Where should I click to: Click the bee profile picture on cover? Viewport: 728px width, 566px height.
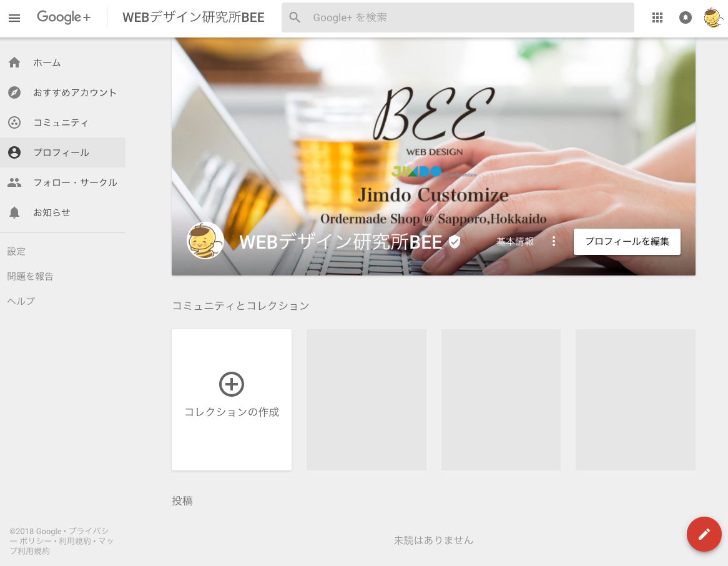click(x=205, y=241)
